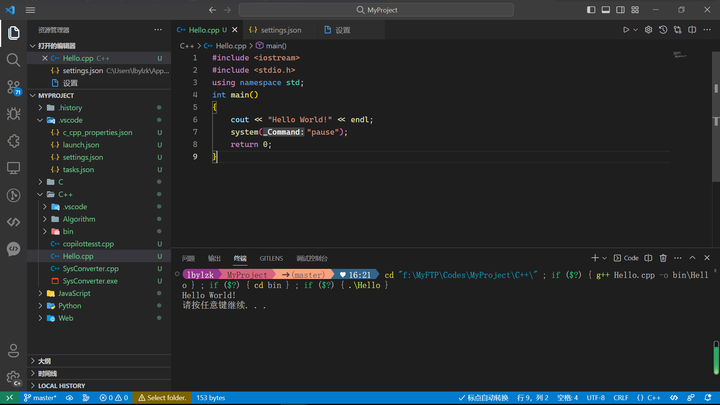The image size is (720, 405).
Task: Open the Extensions view
Action: (13, 141)
